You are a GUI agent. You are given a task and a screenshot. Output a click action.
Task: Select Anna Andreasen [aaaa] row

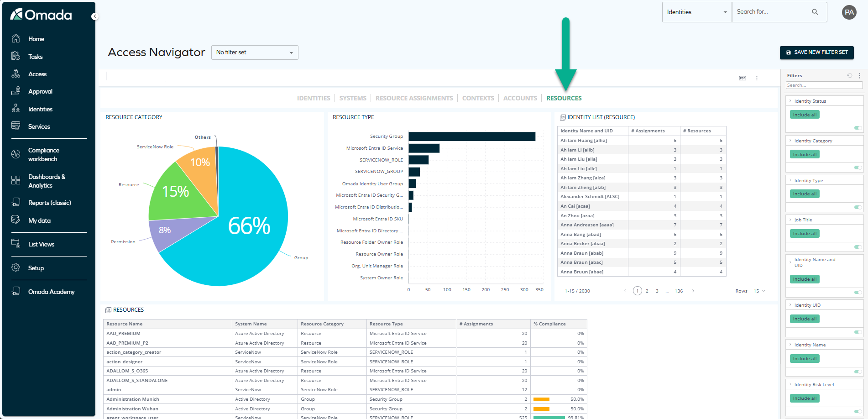click(x=642, y=225)
